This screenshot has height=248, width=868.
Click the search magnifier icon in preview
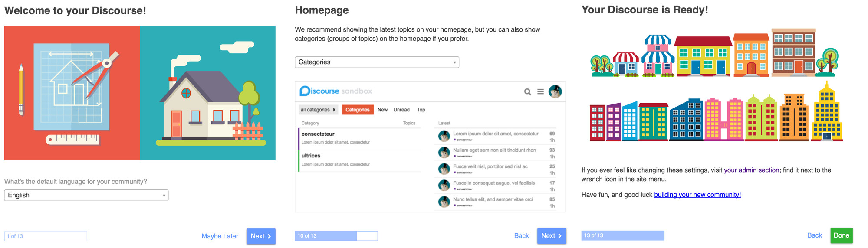527,92
